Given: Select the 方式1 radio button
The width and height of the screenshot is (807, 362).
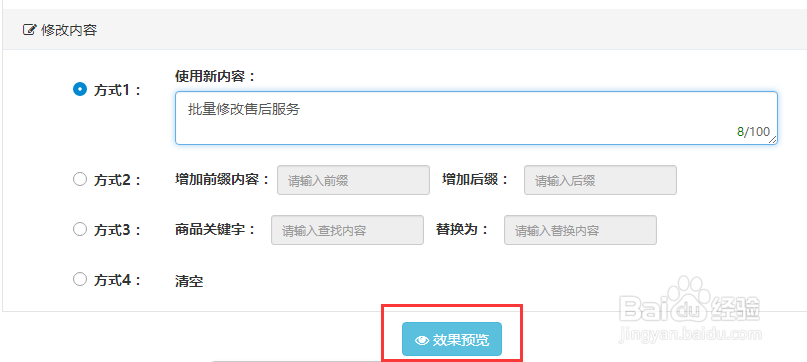Looking at the screenshot, I should [x=80, y=89].
